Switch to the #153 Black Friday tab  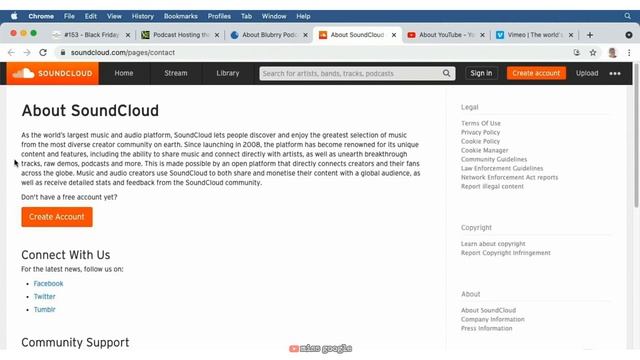(91, 35)
